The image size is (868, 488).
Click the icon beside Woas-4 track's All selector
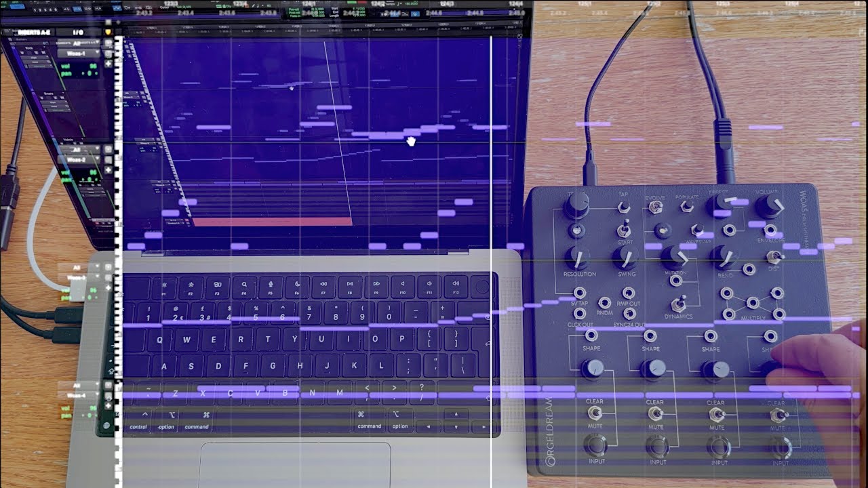click(x=108, y=385)
